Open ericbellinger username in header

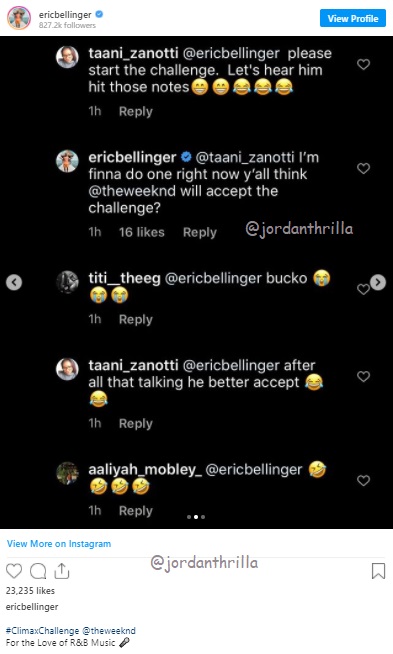65,15
